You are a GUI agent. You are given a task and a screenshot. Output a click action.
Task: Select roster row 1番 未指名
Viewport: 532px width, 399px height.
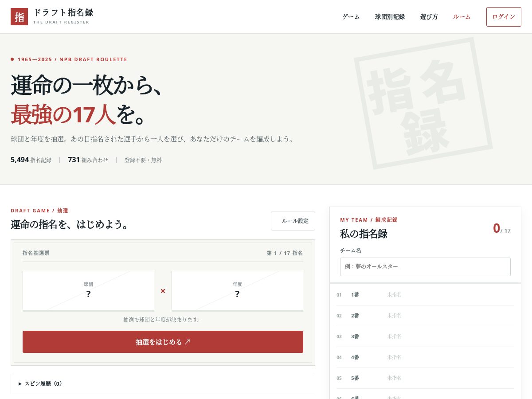(425, 295)
